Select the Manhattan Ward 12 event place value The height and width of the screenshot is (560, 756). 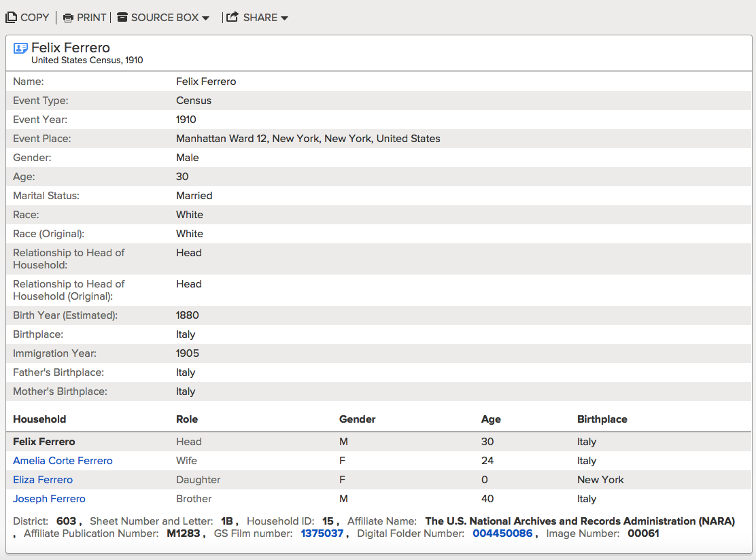308,139
